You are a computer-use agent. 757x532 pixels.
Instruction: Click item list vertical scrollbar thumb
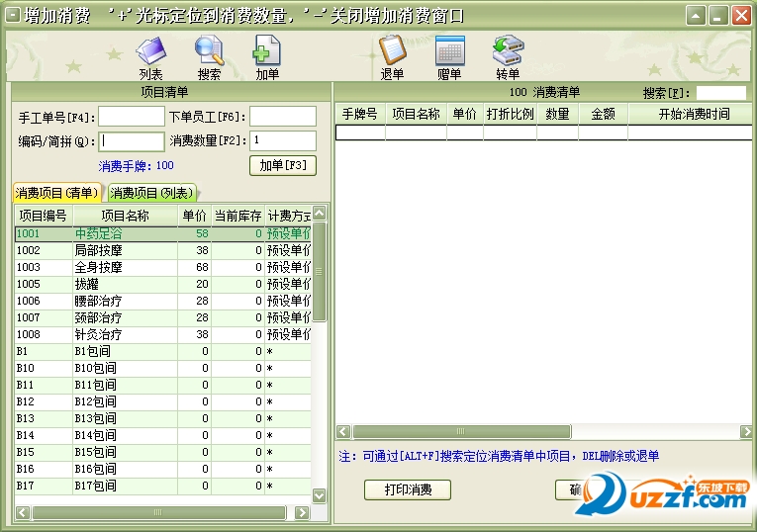(319, 272)
